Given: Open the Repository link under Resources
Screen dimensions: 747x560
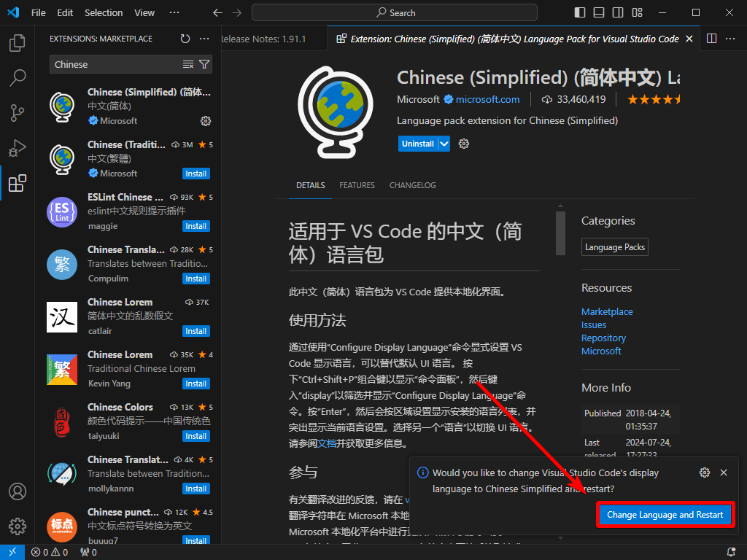Looking at the screenshot, I should pyautogui.click(x=603, y=338).
